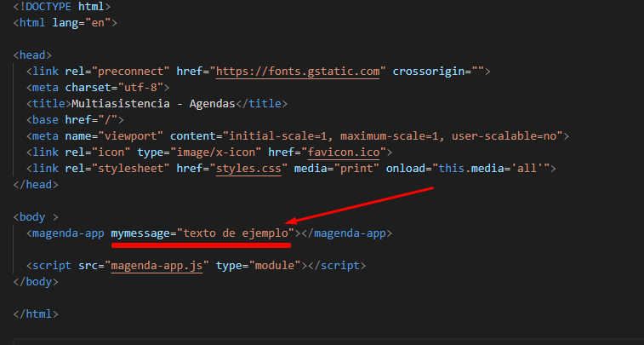Click the mymessage attribute name
644x345 pixels.
pyautogui.click(x=141, y=233)
